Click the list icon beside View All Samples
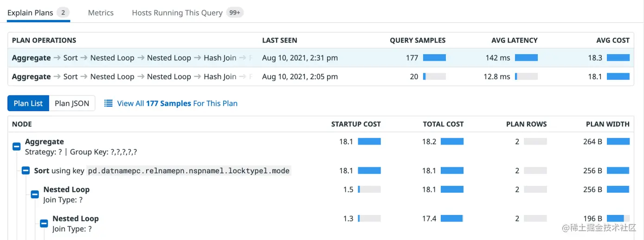The width and height of the screenshot is (644, 240). click(x=109, y=103)
